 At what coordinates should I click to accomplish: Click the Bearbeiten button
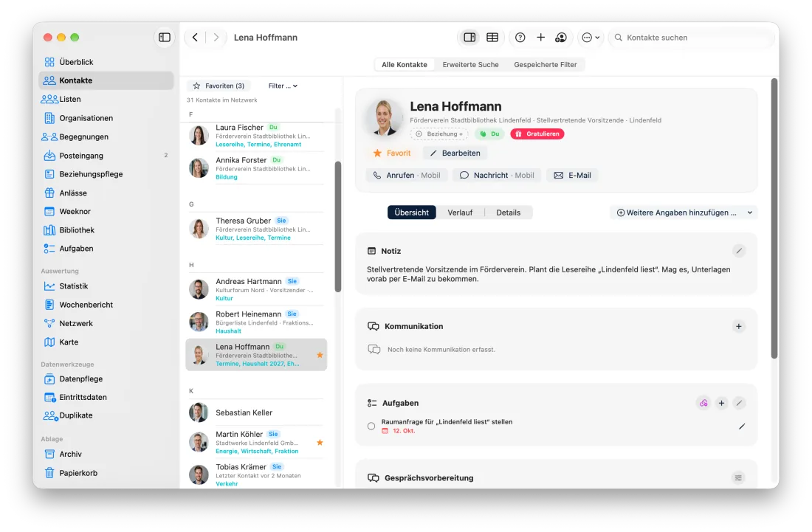click(455, 153)
